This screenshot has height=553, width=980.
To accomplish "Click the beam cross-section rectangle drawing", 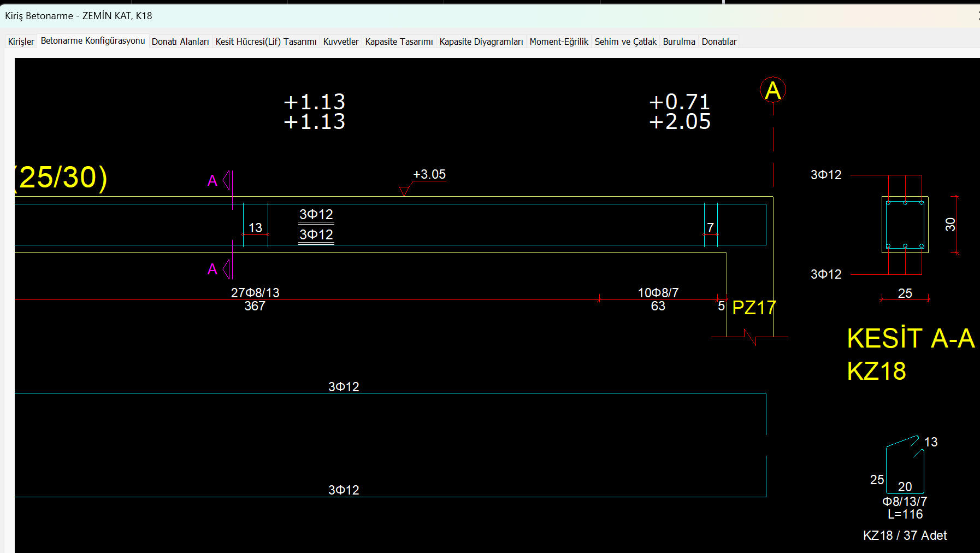I will click(905, 225).
